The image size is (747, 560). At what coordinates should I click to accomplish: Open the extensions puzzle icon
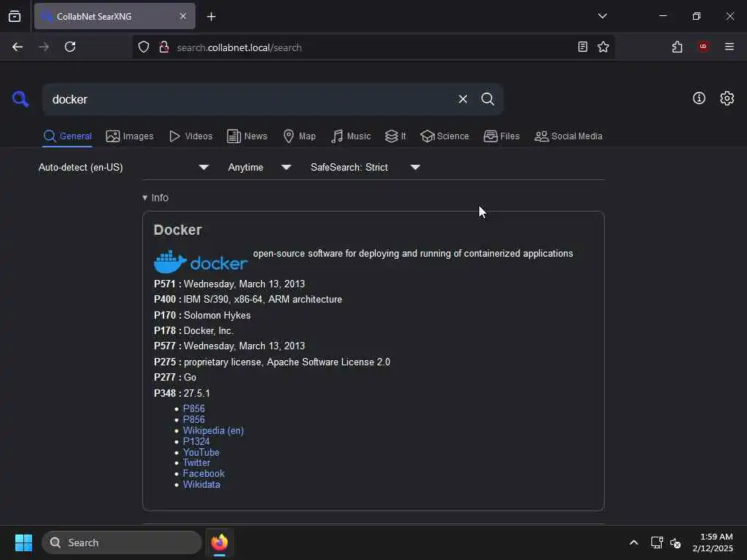[x=677, y=47]
